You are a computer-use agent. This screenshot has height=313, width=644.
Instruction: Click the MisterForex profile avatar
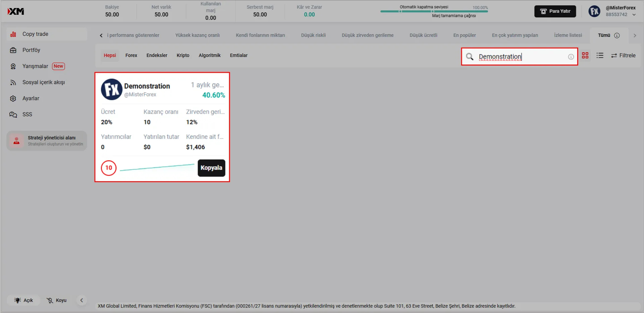[594, 11]
